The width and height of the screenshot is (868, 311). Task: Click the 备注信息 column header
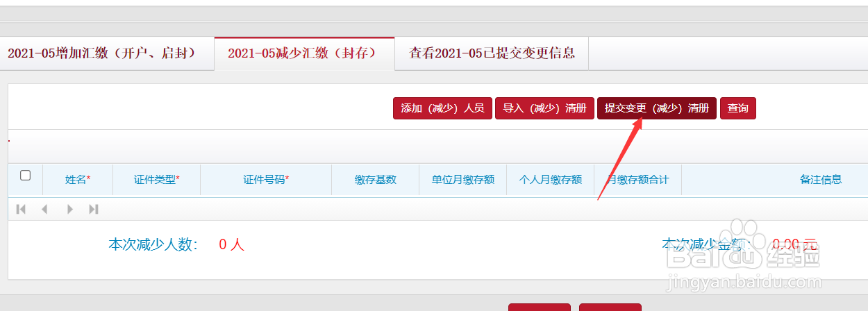tap(821, 180)
